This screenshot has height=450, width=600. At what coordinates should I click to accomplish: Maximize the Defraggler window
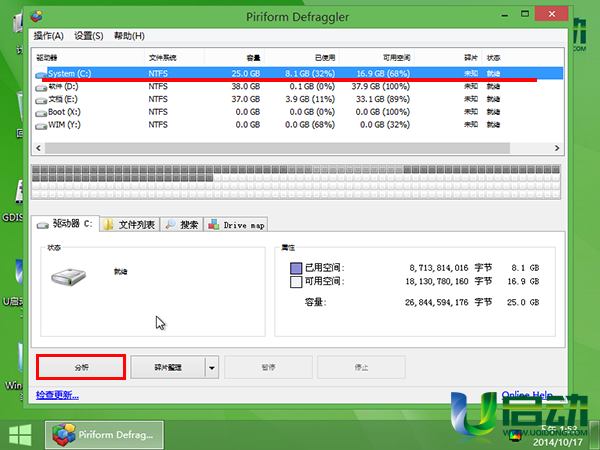click(525, 14)
